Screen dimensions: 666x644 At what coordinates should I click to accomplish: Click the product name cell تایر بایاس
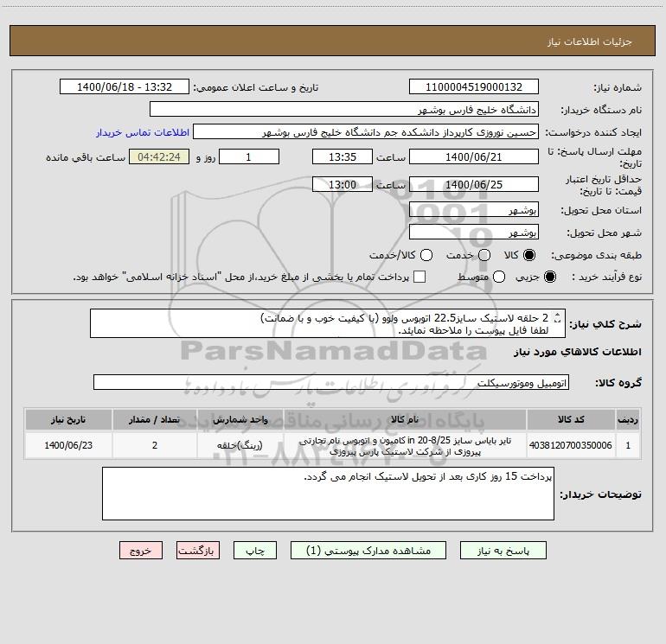[405, 446]
